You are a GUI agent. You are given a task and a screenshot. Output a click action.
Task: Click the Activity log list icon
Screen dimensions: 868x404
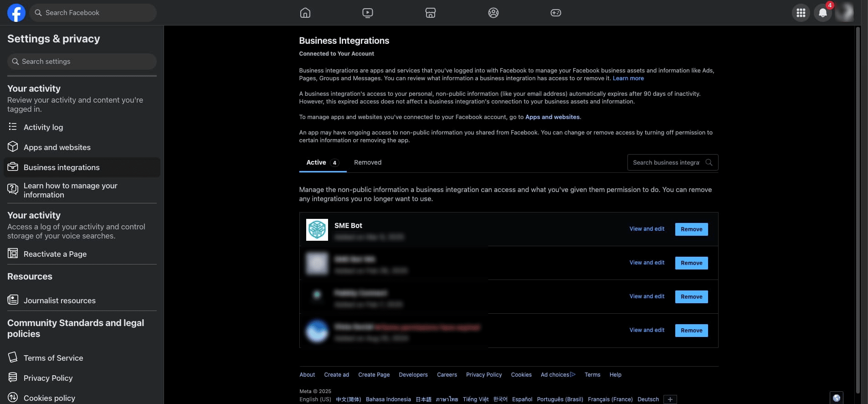13,127
